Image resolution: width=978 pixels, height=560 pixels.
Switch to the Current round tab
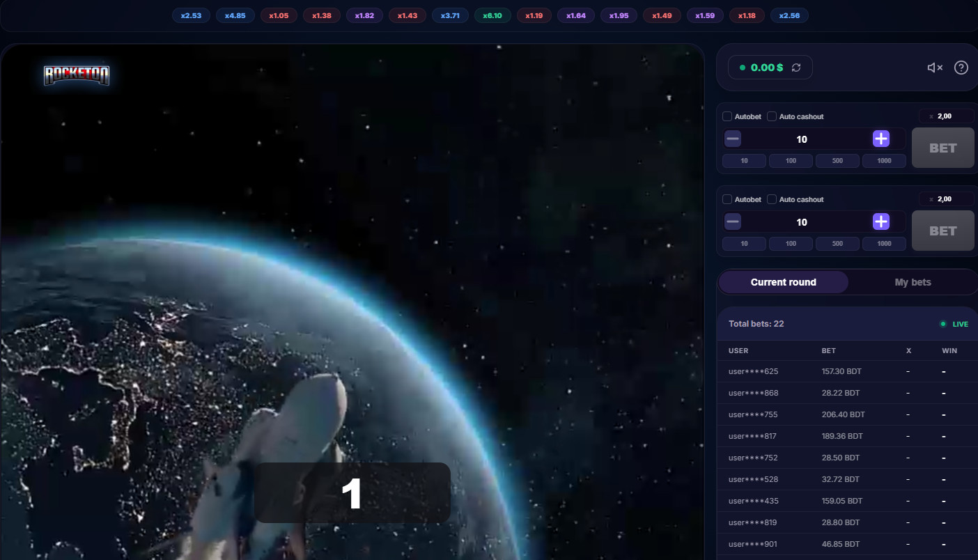point(784,282)
